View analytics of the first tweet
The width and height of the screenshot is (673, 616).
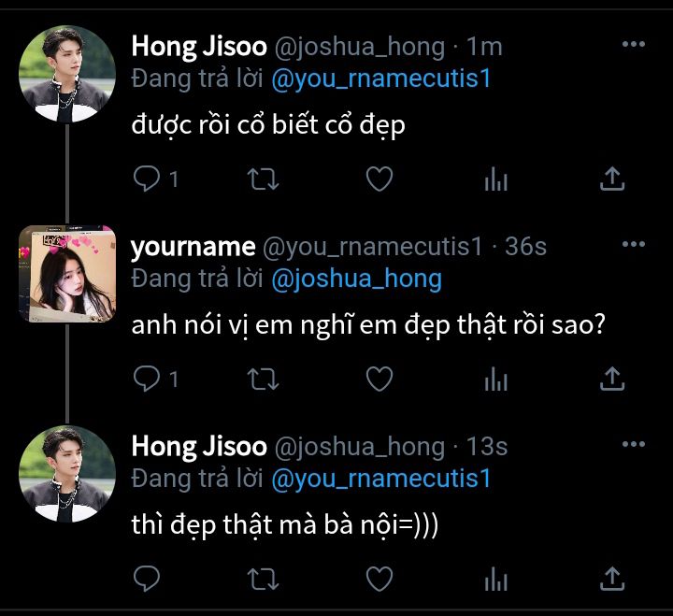tap(495, 179)
